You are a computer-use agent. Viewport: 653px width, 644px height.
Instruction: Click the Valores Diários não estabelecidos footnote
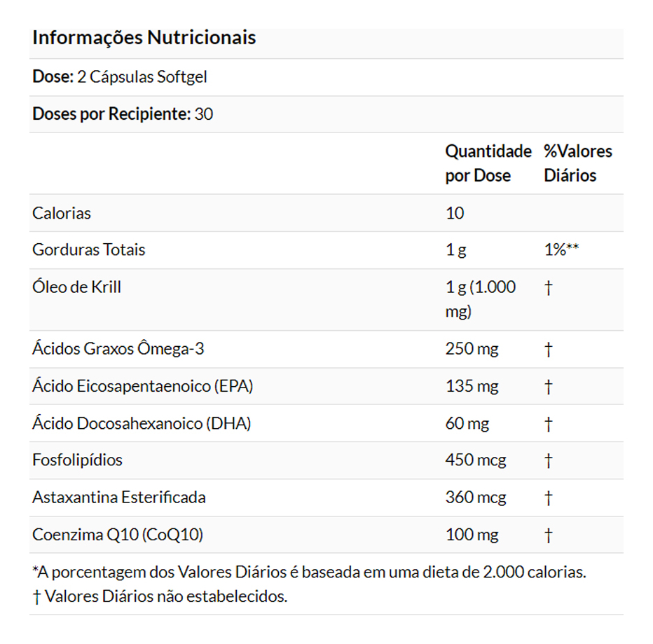point(160,597)
